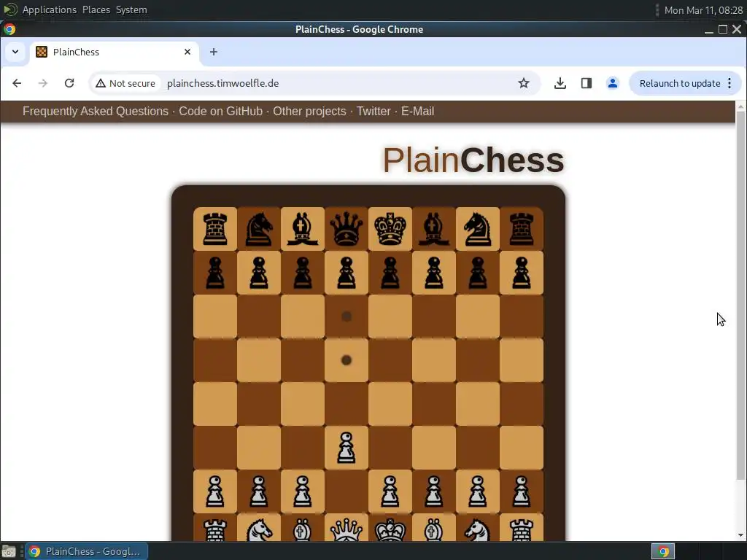Click the Chrome tray icon in bottom panel

point(663,551)
